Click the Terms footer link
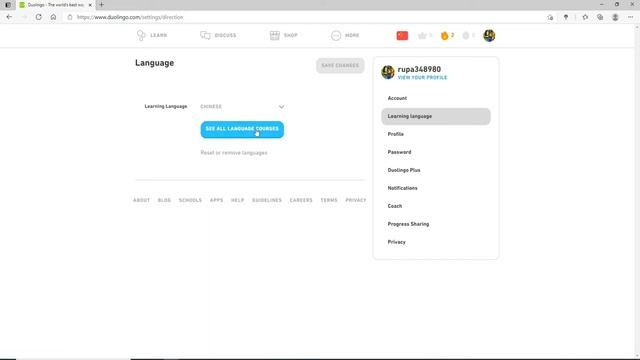Screen dimensions: 640x360 329,200
